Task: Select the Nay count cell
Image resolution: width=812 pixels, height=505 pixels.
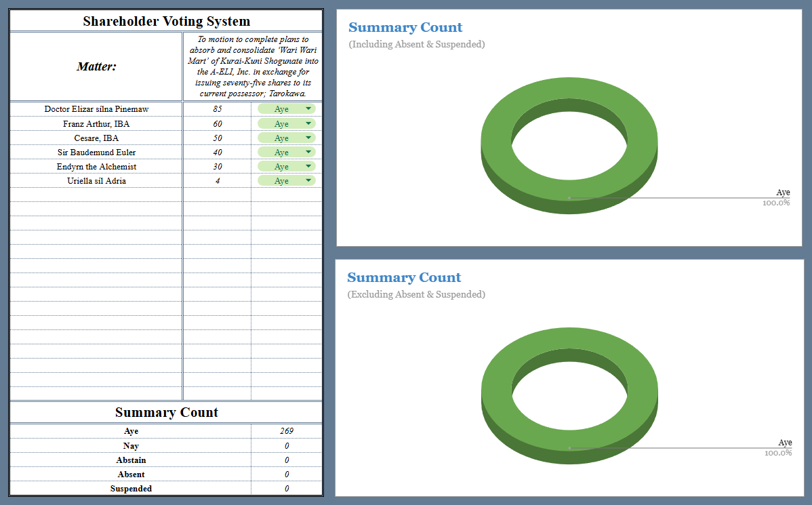Action: [x=287, y=445]
